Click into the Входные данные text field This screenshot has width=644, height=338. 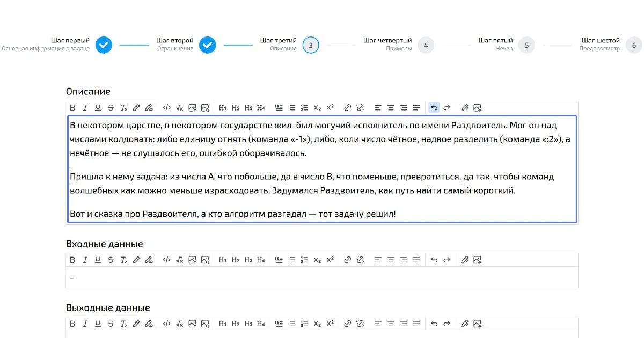click(x=215, y=278)
